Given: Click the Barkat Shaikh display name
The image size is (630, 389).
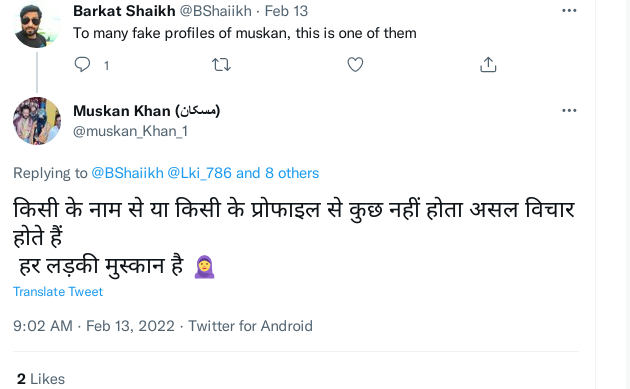Looking at the screenshot, I should [124, 11].
